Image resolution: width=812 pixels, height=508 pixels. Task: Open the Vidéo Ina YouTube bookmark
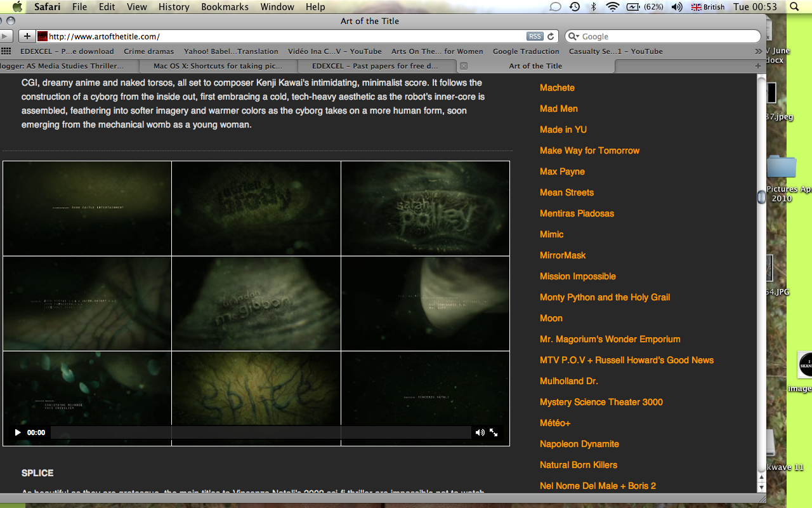pos(335,51)
